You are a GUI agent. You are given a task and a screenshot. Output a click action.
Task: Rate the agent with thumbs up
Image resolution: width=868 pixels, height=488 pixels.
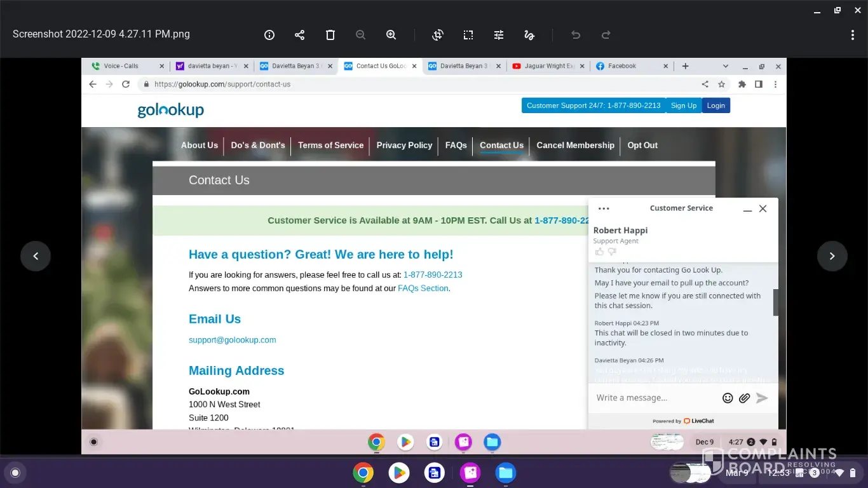(x=599, y=252)
